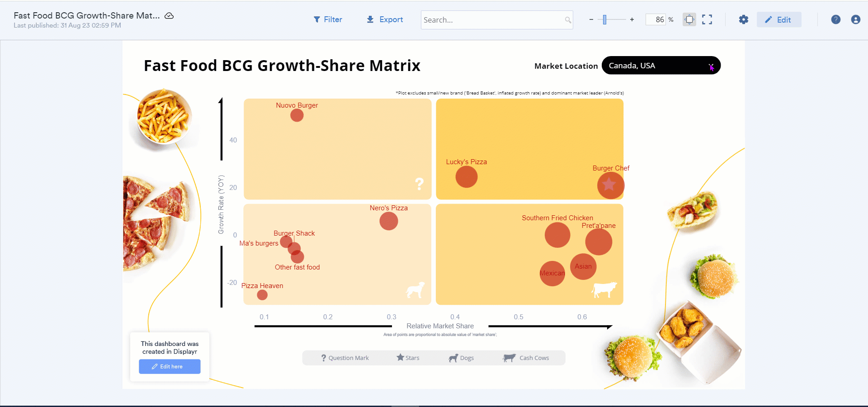Click the cloud save status icon
Screen dimensions: 868x407
click(169, 16)
